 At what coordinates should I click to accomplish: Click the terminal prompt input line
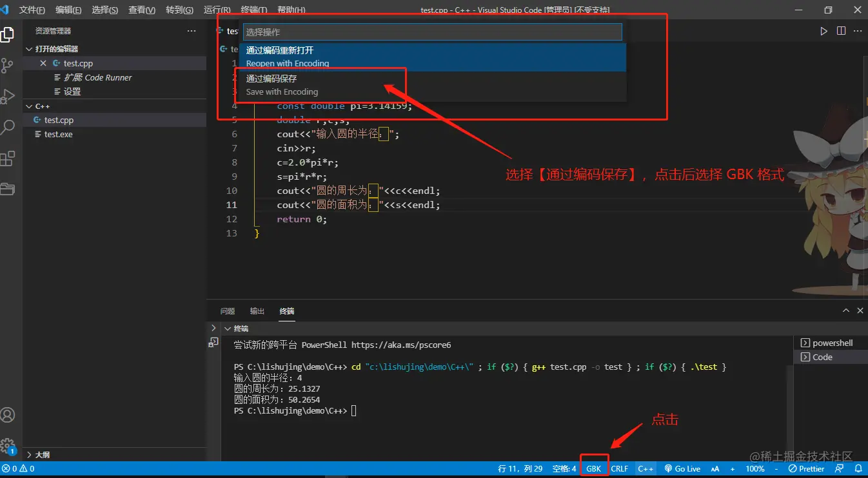point(353,411)
